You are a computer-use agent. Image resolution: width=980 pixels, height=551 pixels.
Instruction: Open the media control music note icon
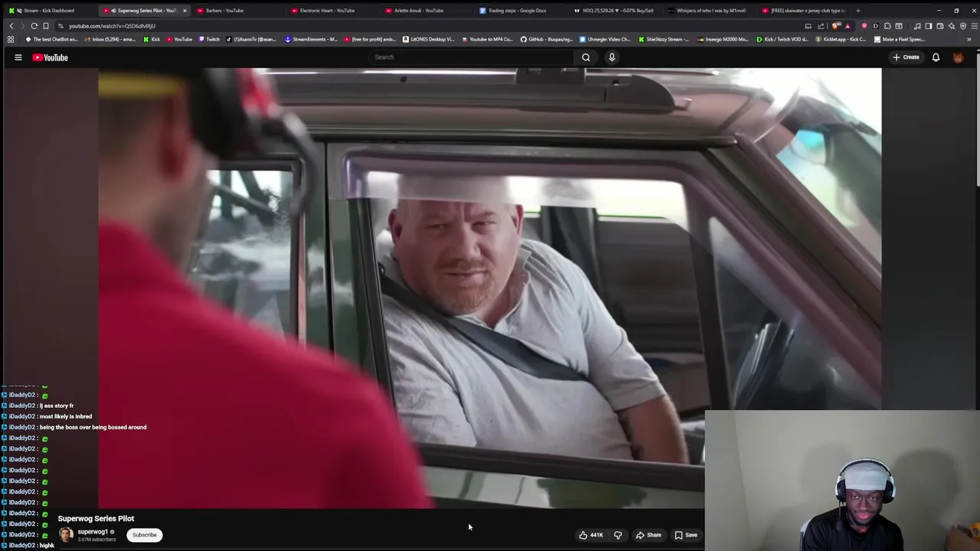coord(917,26)
